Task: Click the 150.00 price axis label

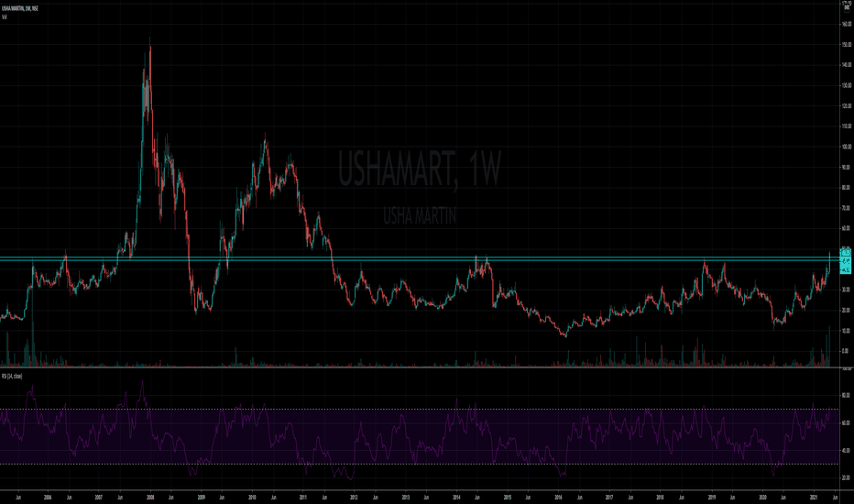Action: coord(847,45)
